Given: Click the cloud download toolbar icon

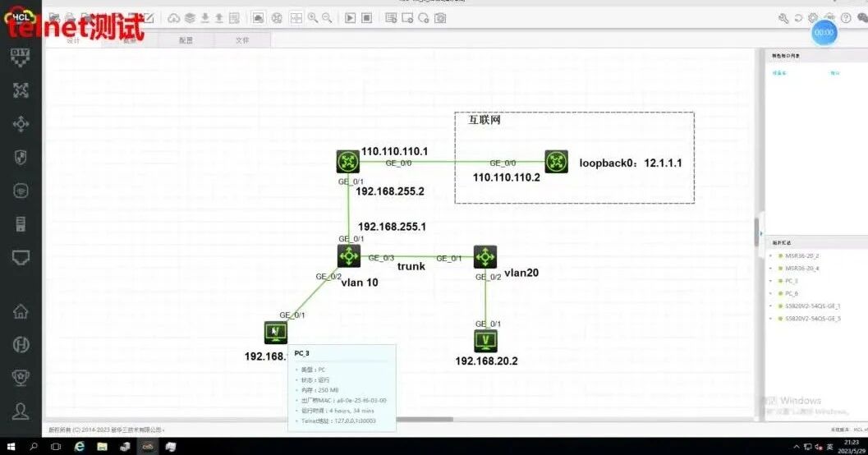Looking at the screenshot, I should click(174, 18).
